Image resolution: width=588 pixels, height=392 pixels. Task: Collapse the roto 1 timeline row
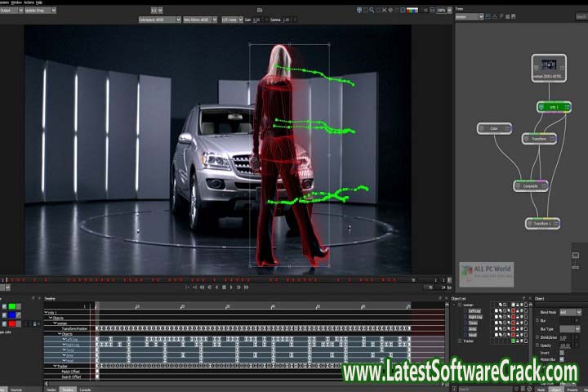pyautogui.click(x=46, y=312)
